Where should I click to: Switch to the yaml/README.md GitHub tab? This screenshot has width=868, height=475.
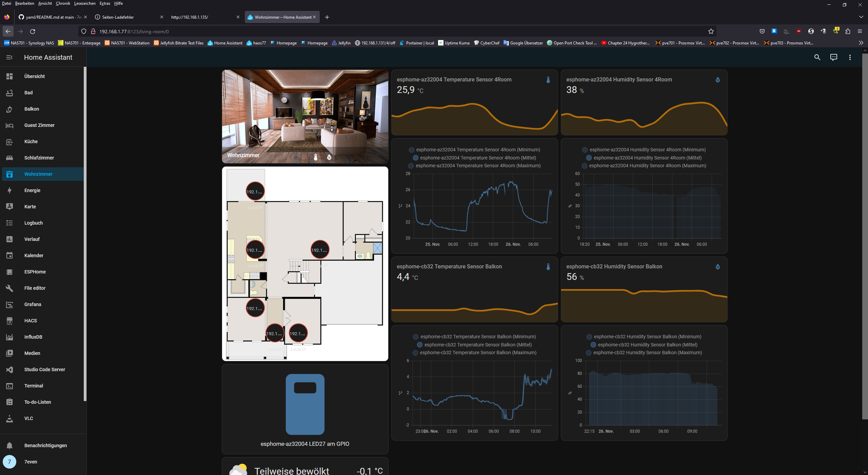(x=51, y=17)
